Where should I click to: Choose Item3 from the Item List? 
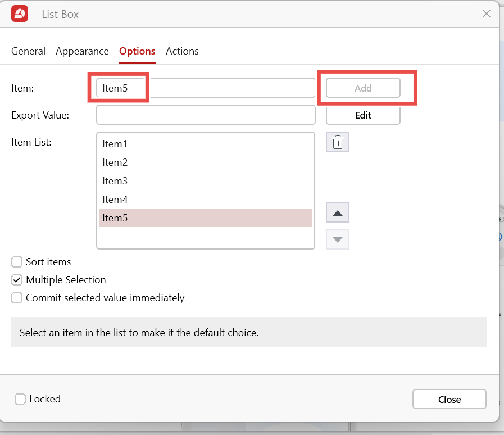(x=115, y=181)
